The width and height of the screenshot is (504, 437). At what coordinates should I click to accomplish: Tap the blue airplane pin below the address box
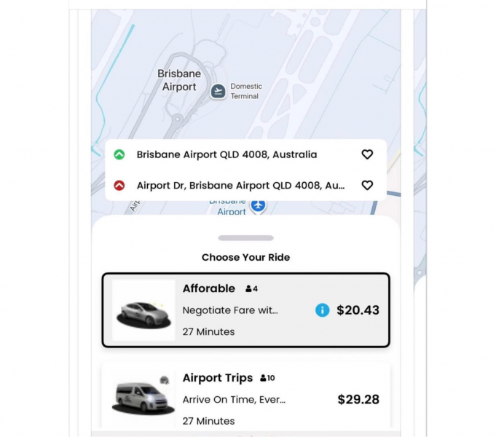coord(258,206)
